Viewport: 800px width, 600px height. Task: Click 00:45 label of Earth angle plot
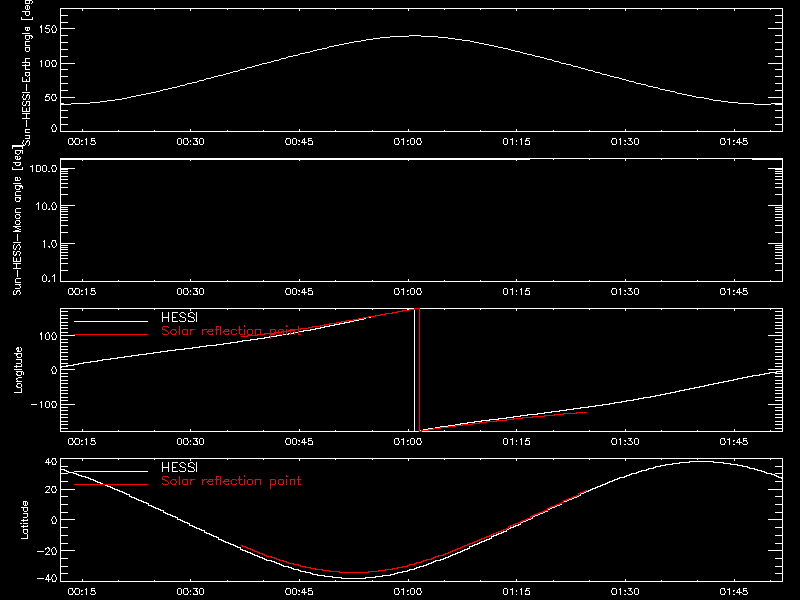(x=299, y=141)
